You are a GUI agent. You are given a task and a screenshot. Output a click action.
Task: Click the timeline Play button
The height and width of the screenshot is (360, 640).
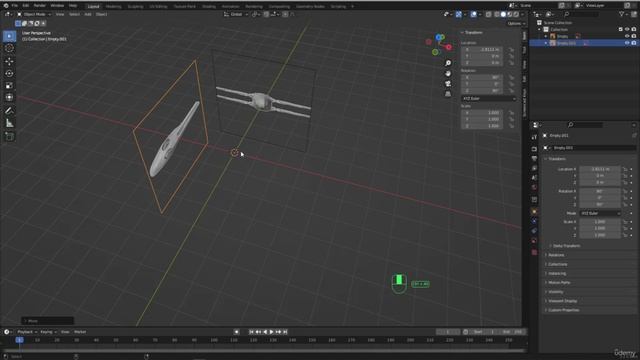(271, 332)
